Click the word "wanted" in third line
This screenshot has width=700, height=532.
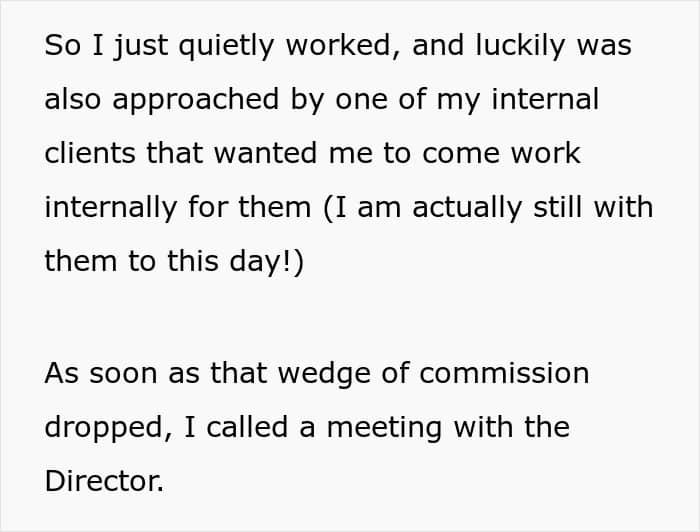pyautogui.click(x=266, y=153)
